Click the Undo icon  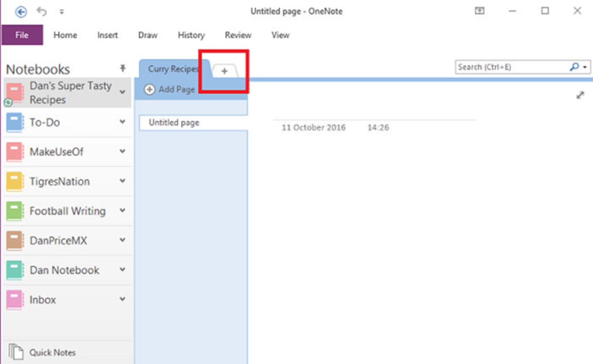click(x=42, y=12)
